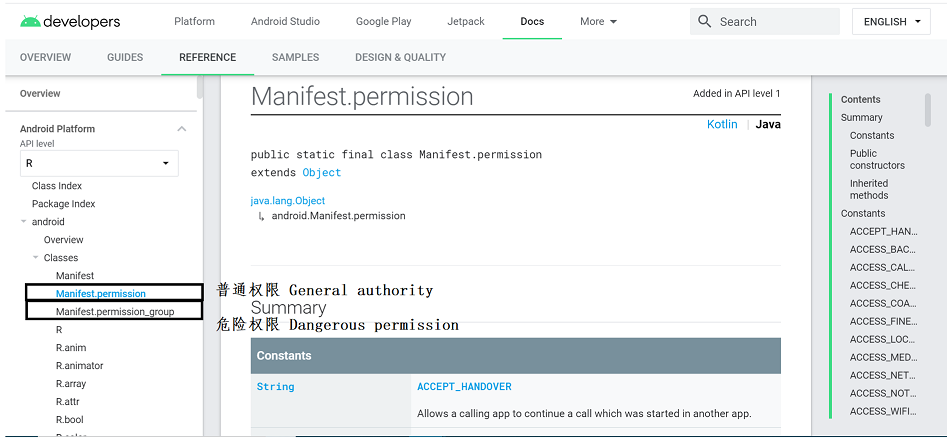Open the Google Play nav item
Screen dimensions: 947x438
(x=384, y=22)
